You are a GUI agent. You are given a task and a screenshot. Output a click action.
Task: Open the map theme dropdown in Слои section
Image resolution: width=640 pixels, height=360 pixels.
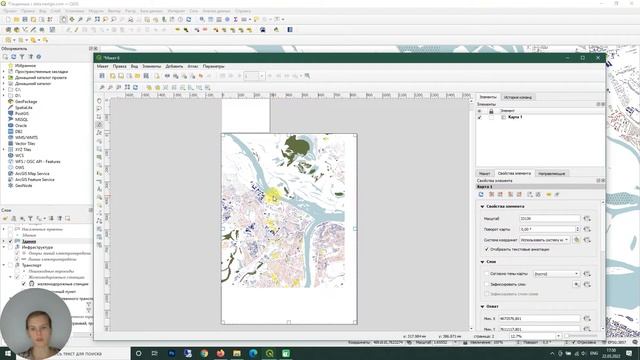[x=556, y=273]
